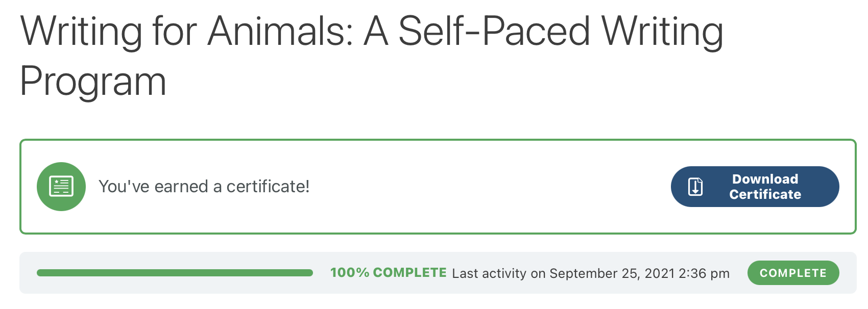
Task: Click the word Certificate on the blue button
Action: coord(765,194)
